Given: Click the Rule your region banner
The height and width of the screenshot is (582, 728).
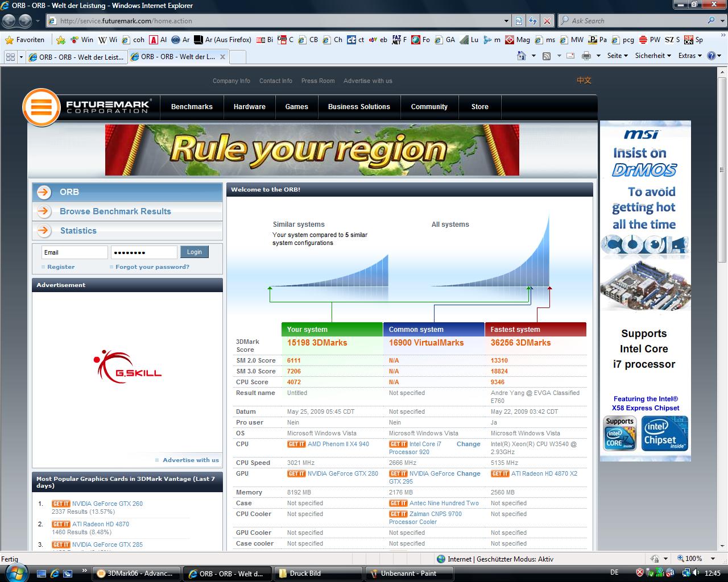Looking at the screenshot, I should click(x=312, y=150).
